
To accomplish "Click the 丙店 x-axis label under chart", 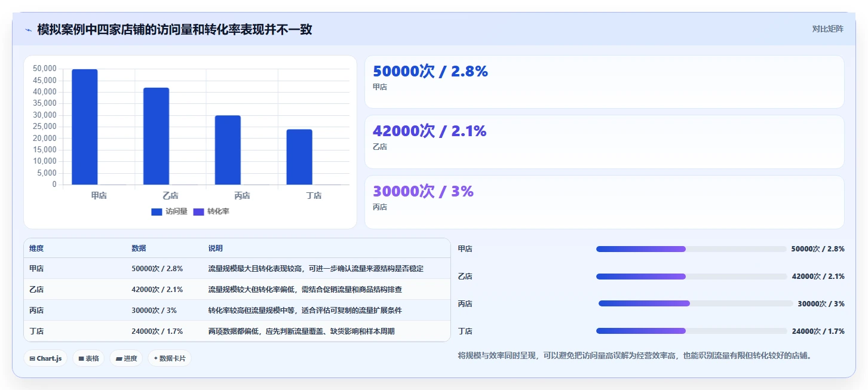I will click(x=242, y=195).
